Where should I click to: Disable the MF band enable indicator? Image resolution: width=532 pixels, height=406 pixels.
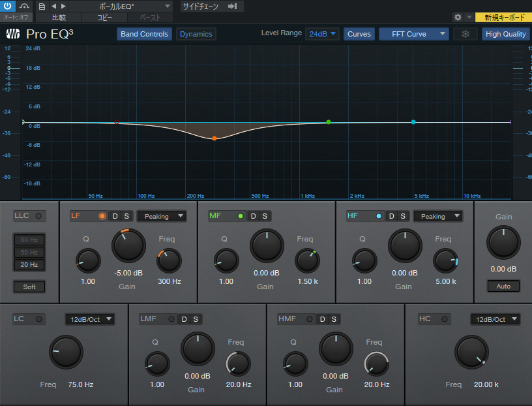pos(241,216)
